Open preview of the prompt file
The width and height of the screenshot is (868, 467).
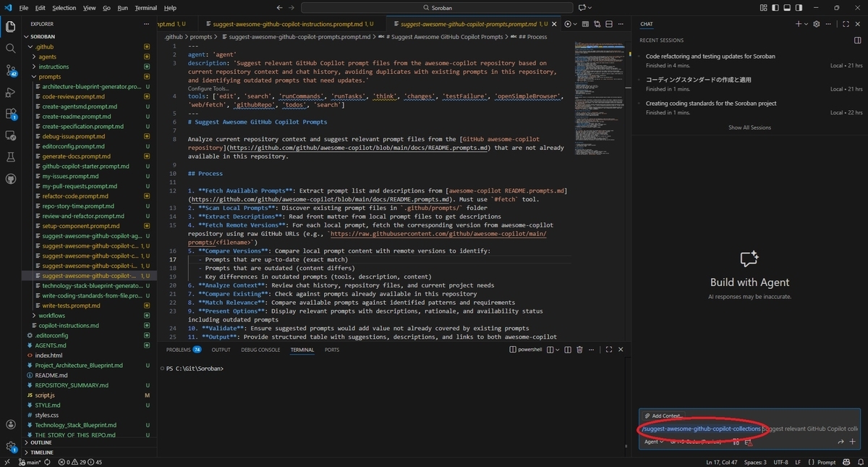coord(585,24)
